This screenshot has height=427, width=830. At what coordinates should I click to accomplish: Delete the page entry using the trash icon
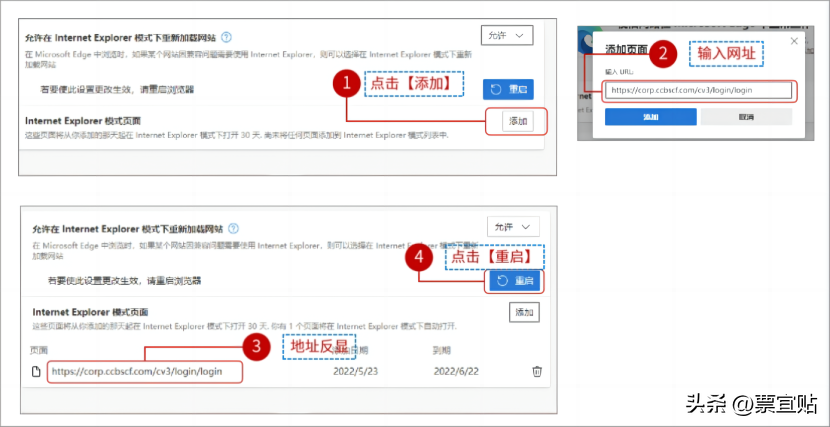coord(537,371)
